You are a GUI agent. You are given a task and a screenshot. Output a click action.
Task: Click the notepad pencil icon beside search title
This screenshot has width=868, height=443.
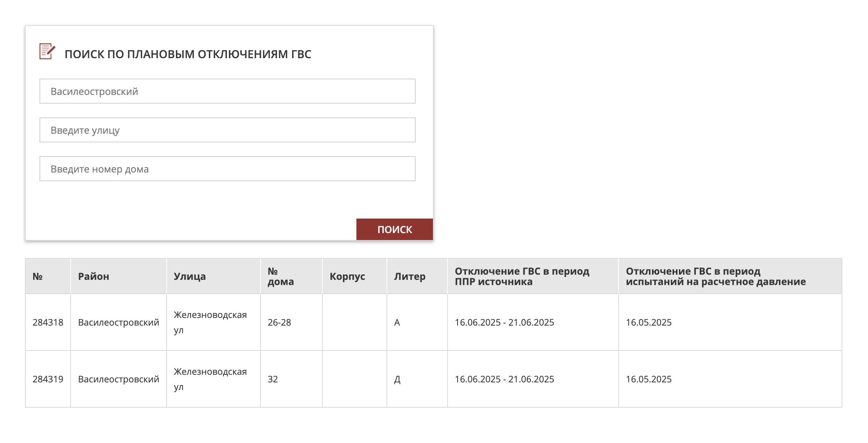pos(47,52)
